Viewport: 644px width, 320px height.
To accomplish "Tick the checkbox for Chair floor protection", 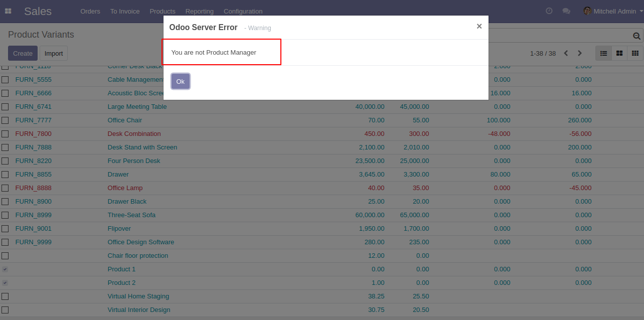I will click(5, 256).
